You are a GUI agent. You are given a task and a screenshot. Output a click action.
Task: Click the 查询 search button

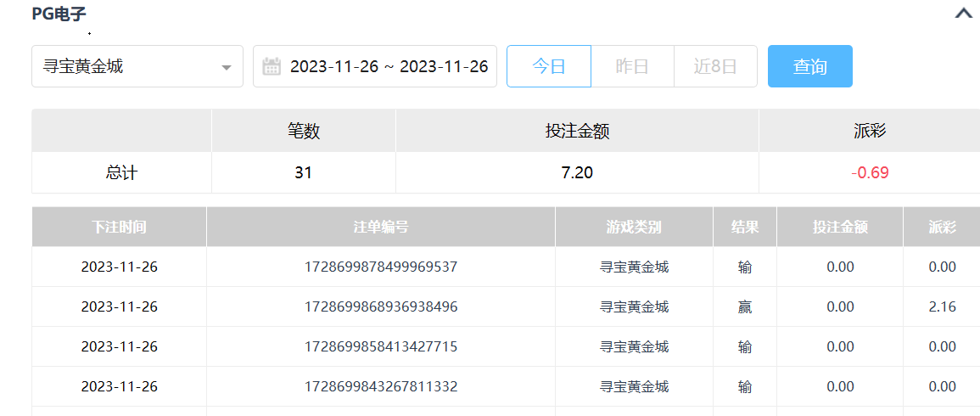pos(810,66)
